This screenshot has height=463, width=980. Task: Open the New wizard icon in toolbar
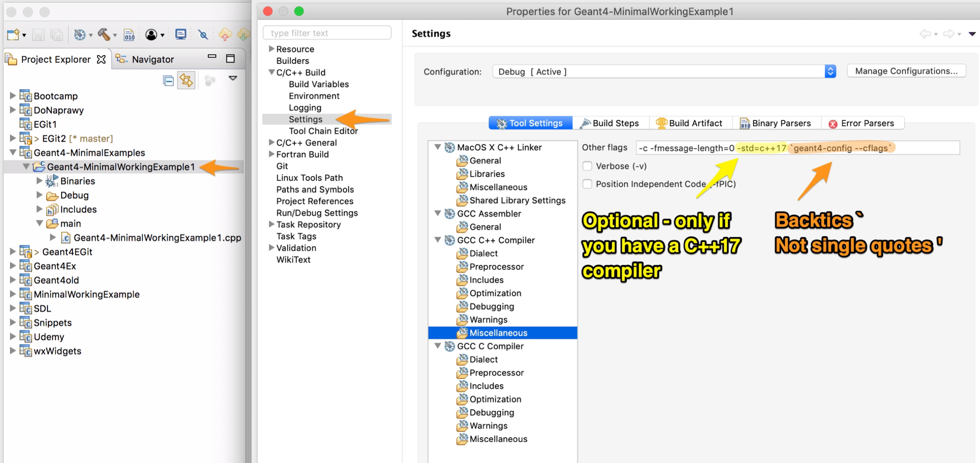point(12,35)
